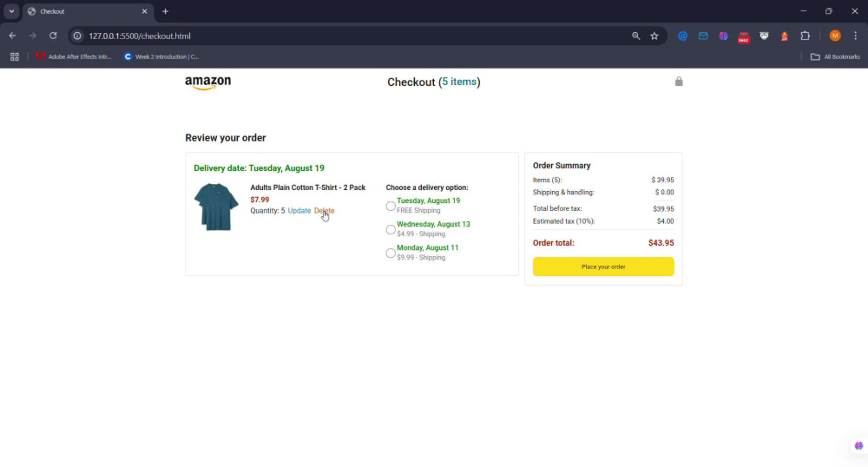The height and width of the screenshot is (467, 868).
Task: Open Chrome's three-dot menu
Action: coord(855,36)
